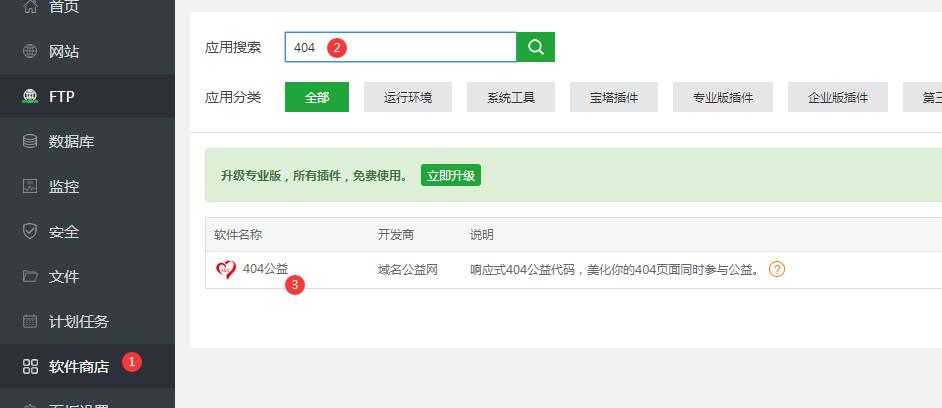
Task: Click the monitoring icon in sidebar
Action: coord(30,187)
